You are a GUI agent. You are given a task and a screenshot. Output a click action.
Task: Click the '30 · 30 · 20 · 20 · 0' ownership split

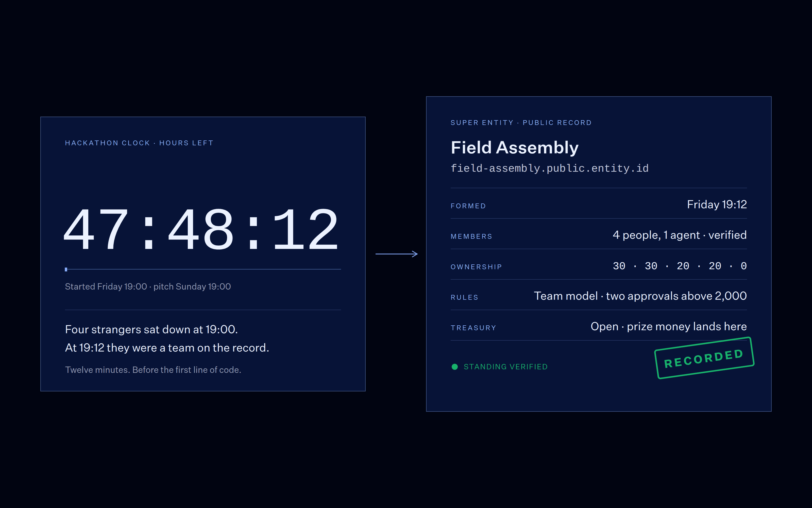click(680, 266)
